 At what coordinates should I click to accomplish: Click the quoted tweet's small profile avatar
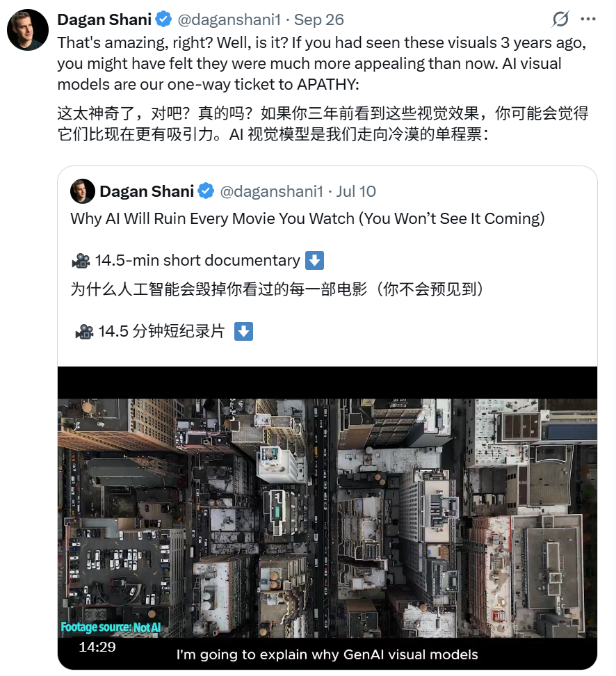pyautogui.click(x=82, y=191)
